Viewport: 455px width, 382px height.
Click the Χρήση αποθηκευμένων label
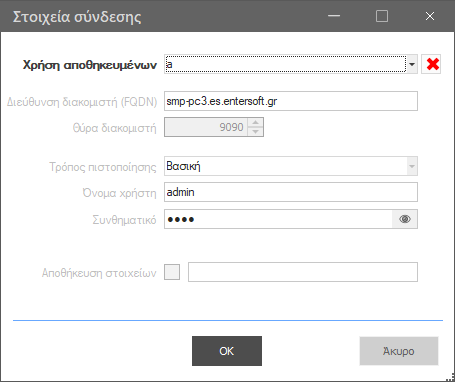point(90,65)
